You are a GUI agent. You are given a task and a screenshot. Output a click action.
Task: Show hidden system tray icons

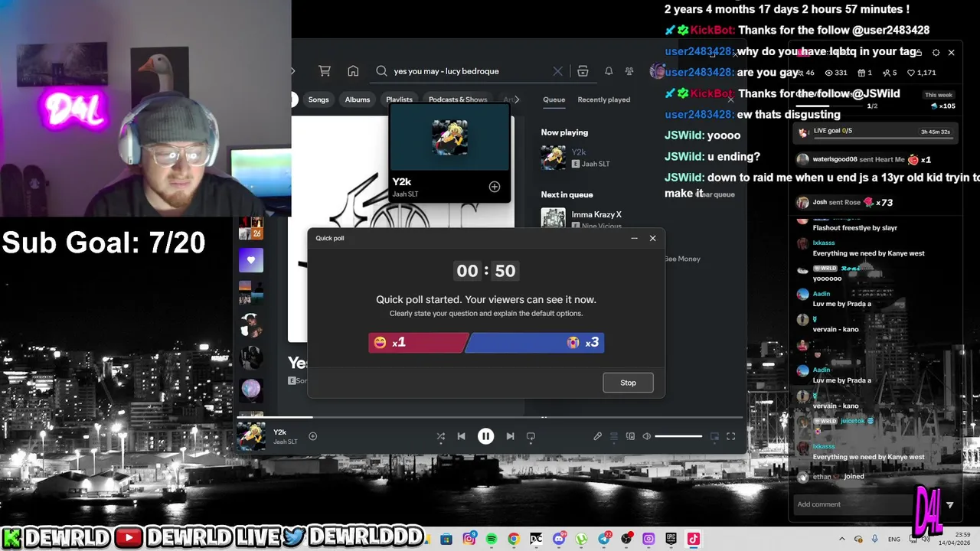click(x=842, y=540)
